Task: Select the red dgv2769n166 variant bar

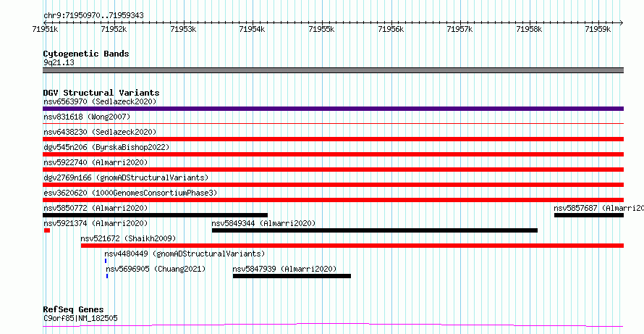Action: coord(333,185)
